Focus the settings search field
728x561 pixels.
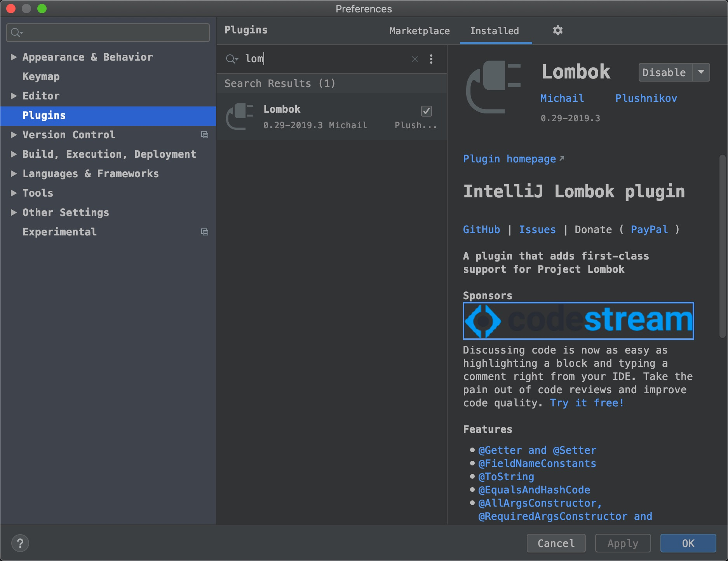108,33
